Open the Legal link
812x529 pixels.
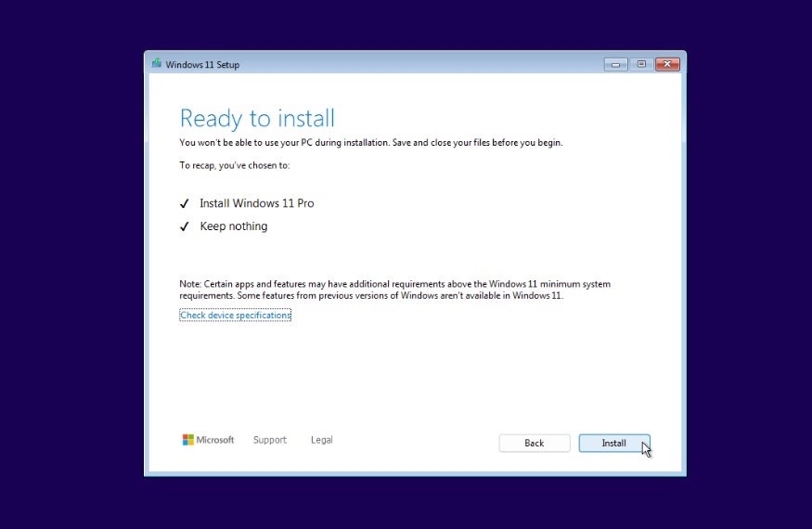tap(322, 440)
